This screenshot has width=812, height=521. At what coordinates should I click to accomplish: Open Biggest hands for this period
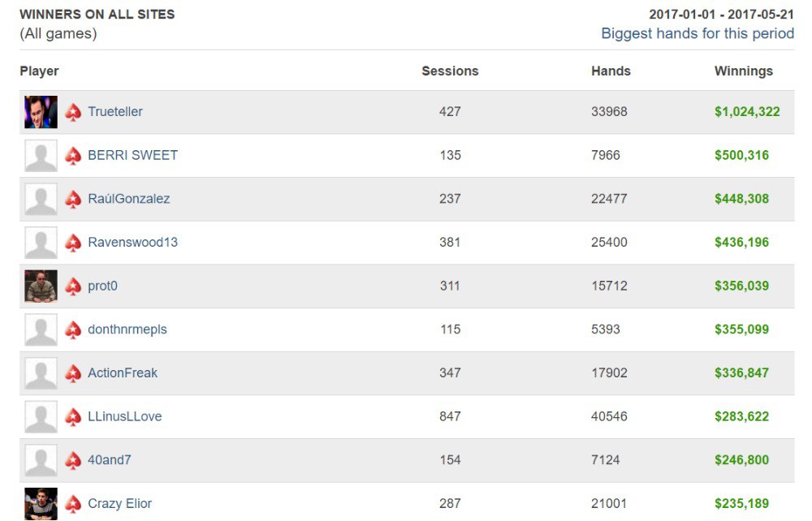697,33
